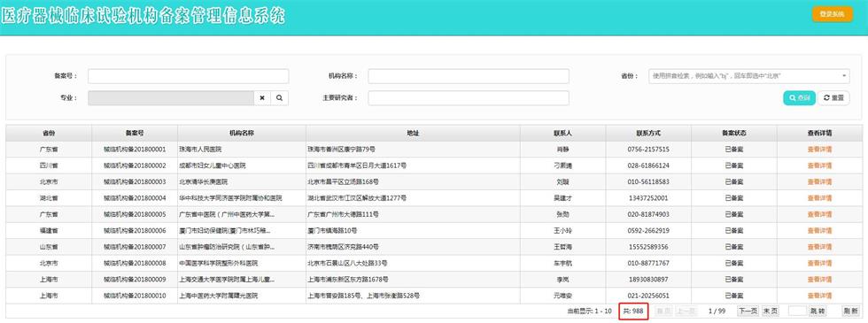The height and width of the screenshot is (323, 868).
Task: Click the institution name 珠海市人民医院
Action: pyautogui.click(x=199, y=150)
